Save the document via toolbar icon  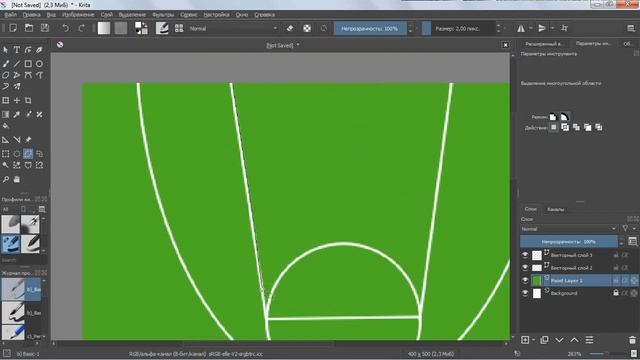point(45,28)
